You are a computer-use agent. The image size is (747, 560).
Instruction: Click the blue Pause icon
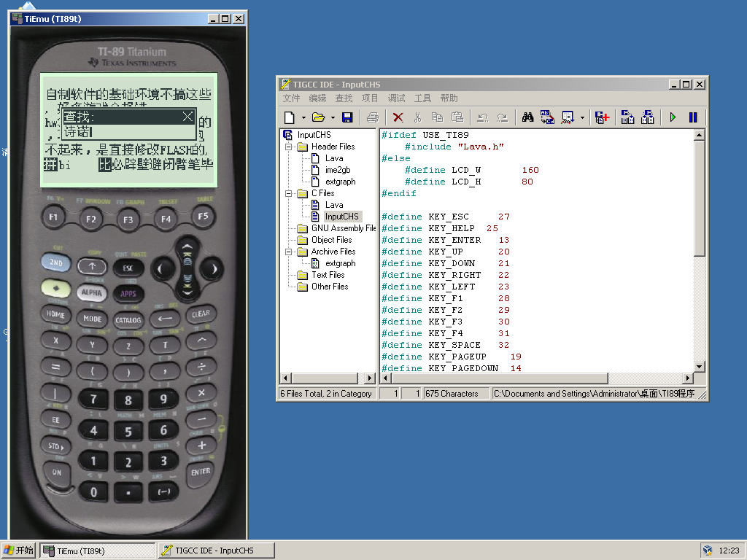693,117
